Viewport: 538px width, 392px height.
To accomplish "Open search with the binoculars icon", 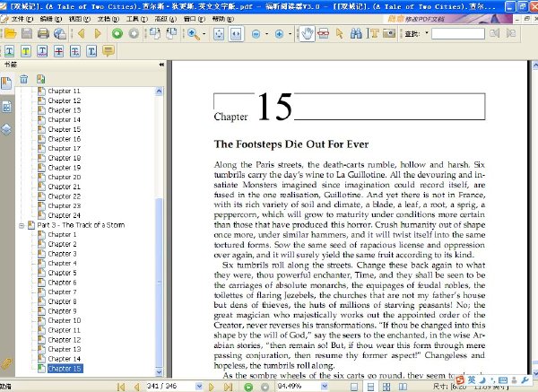I will pyautogui.click(x=356, y=34).
